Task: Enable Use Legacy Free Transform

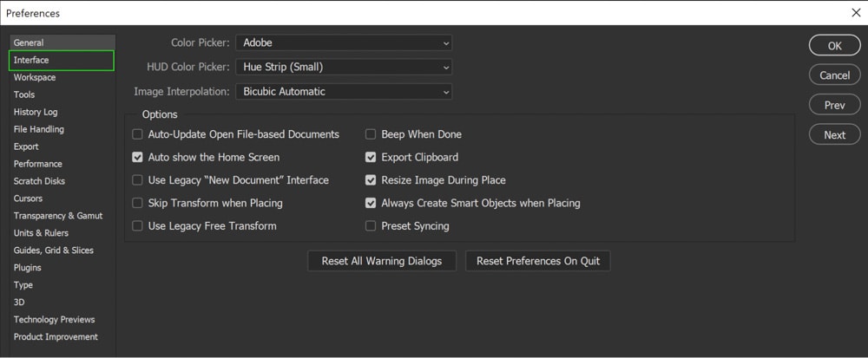Action: point(137,226)
